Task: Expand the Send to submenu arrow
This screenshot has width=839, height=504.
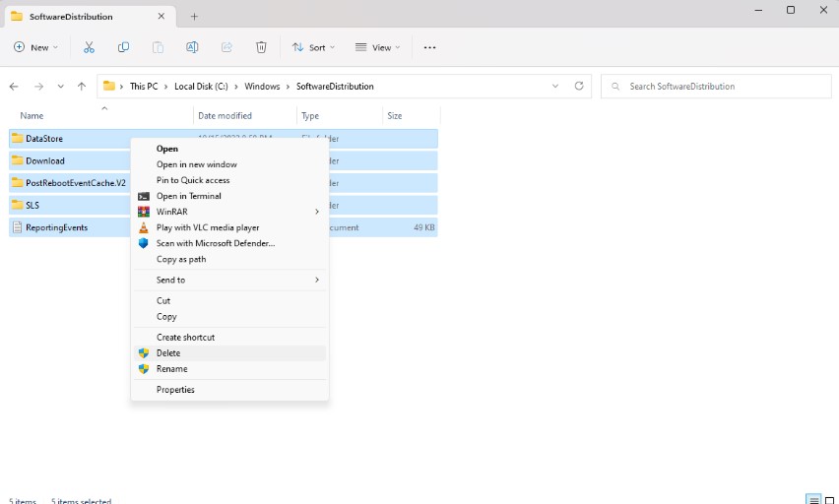Action: click(317, 280)
